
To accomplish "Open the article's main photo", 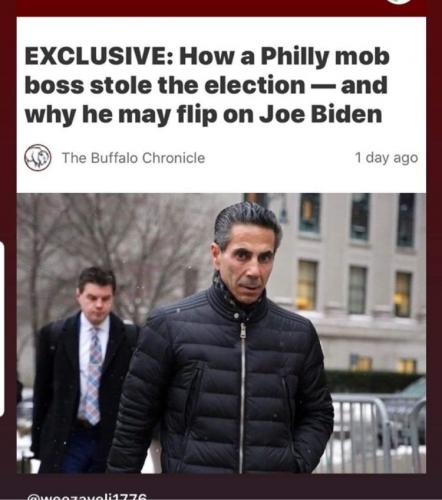I will (x=221, y=333).
